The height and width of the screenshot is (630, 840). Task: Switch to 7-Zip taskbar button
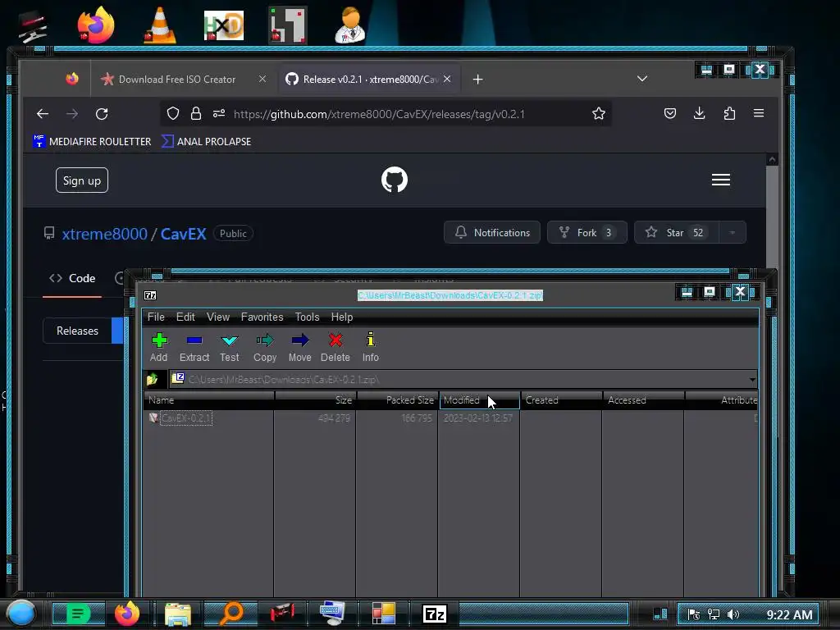pyautogui.click(x=434, y=614)
